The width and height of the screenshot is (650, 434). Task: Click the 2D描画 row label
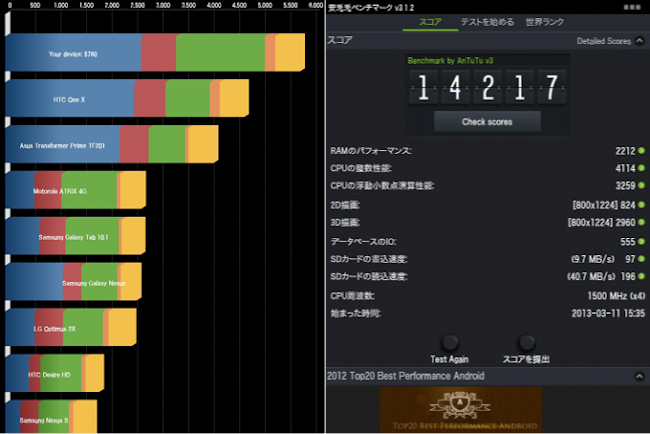(x=345, y=205)
